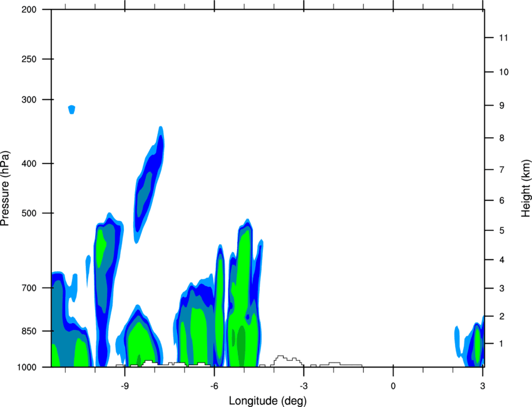Pick the 1 km height label
Viewport: 532px width, 407px height.
[x=501, y=344]
